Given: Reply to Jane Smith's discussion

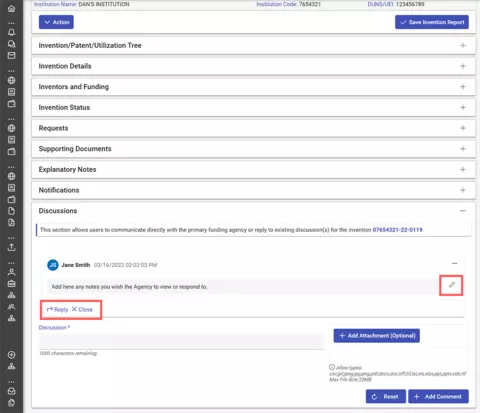Looking at the screenshot, I should 57,309.
